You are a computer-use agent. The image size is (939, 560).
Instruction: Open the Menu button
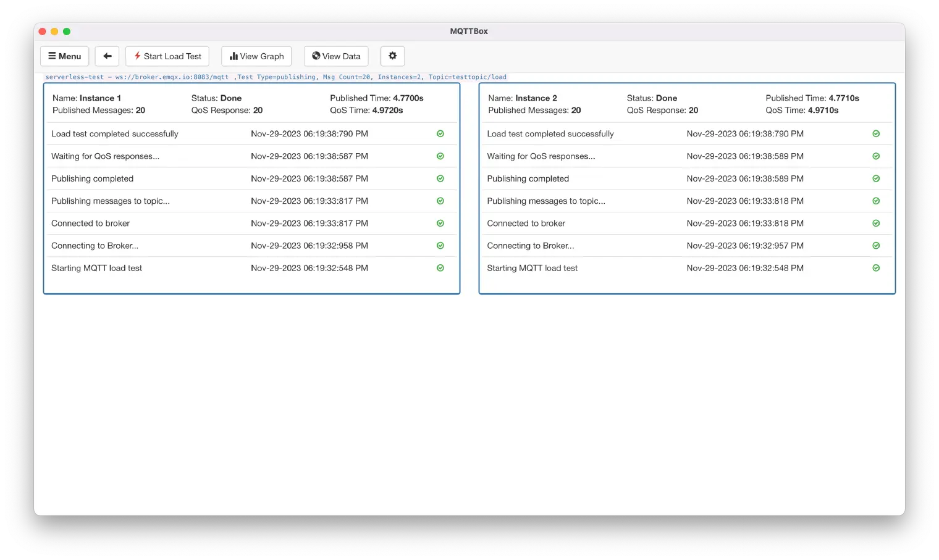click(65, 56)
